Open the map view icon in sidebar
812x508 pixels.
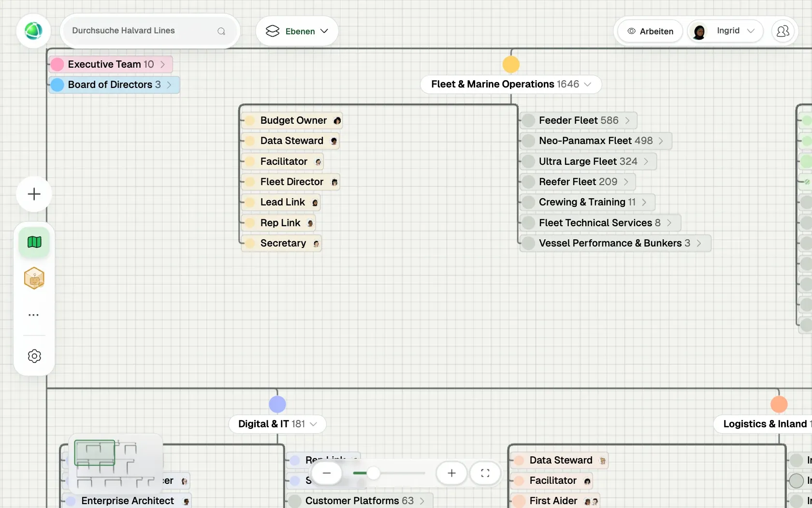[x=34, y=242]
